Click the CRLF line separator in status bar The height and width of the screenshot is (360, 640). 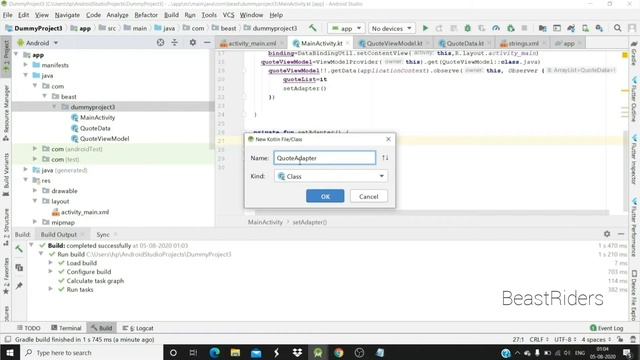538,339
